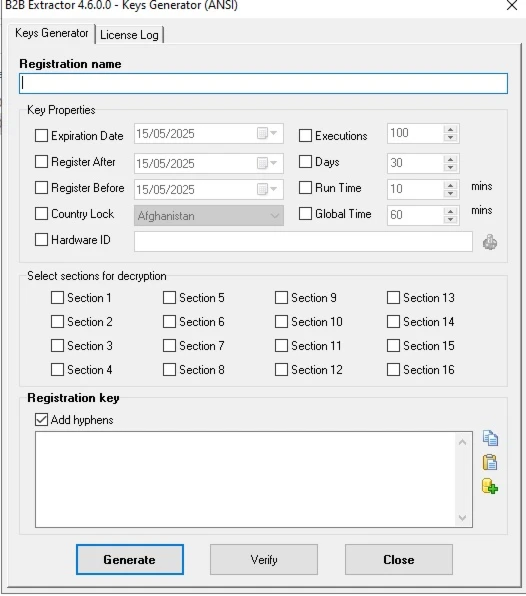526x596 pixels.
Task: Increase the Global Time minutes spinner
Action: point(450,211)
